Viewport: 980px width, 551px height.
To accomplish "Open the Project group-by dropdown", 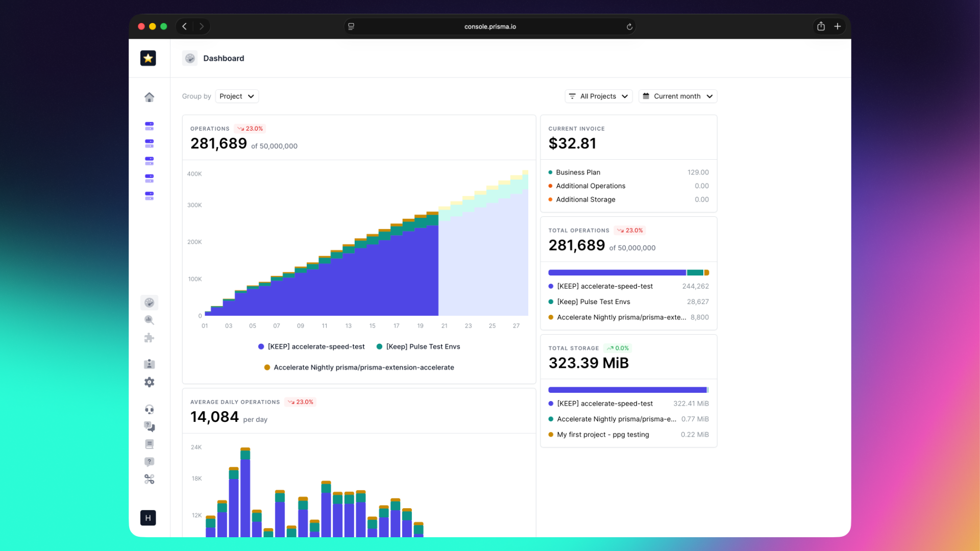I will pyautogui.click(x=236, y=96).
